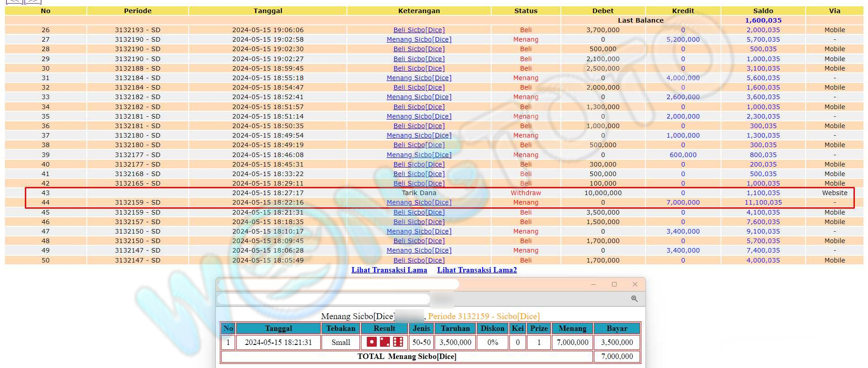The image size is (868, 368).
Task: Click the next page arrow icon
Action: pos(33,1)
